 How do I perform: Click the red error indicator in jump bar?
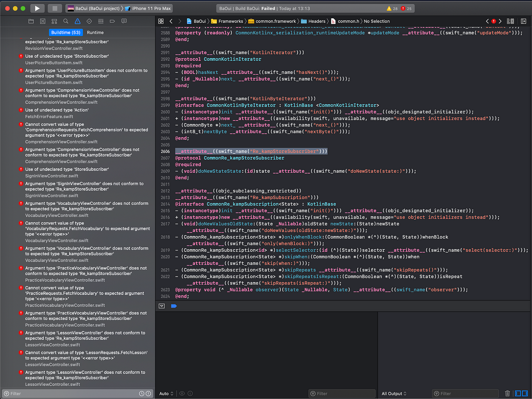coord(494,21)
